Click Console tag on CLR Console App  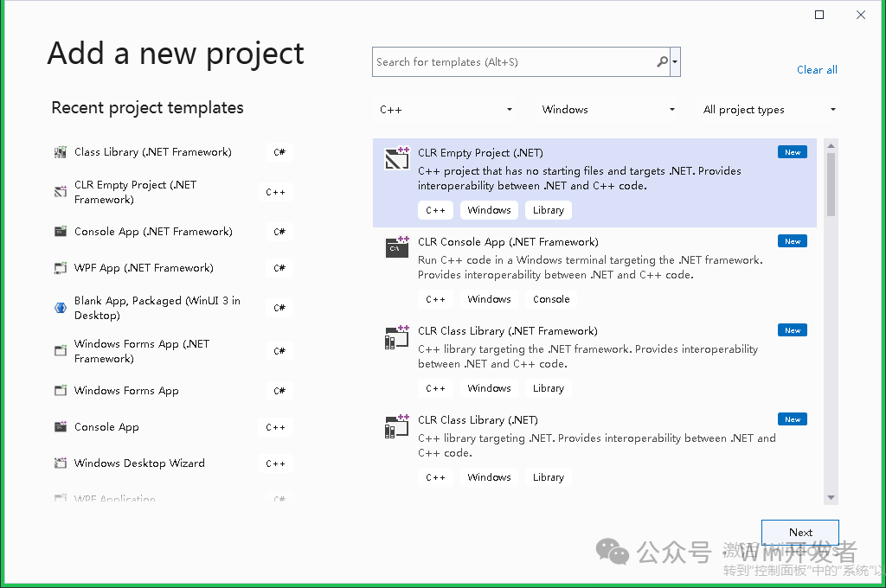coord(551,299)
